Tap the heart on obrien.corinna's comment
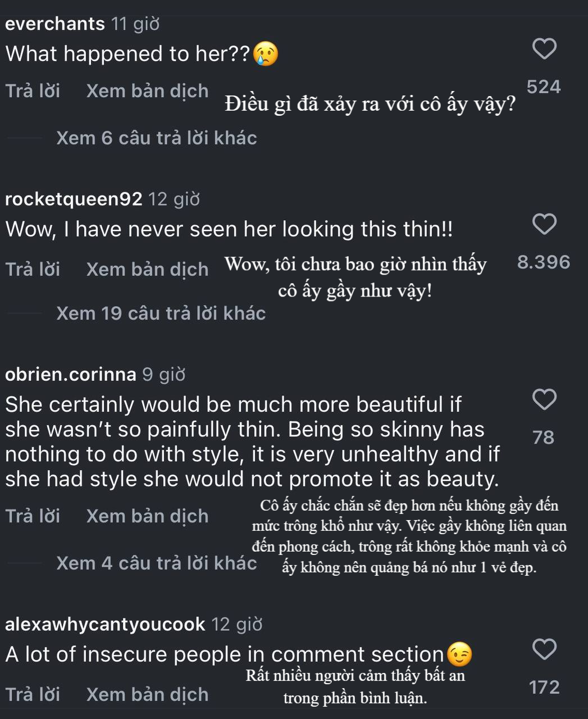The width and height of the screenshot is (588, 719). (544, 399)
